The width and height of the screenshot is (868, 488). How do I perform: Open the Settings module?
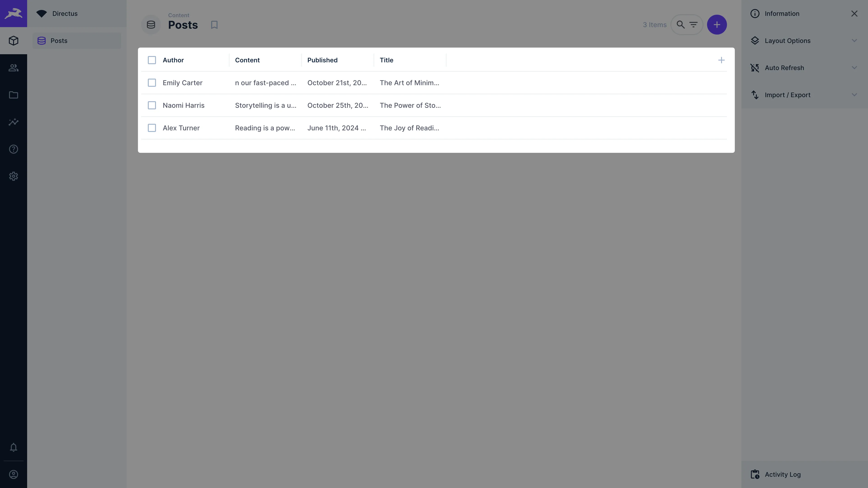pos(14,176)
